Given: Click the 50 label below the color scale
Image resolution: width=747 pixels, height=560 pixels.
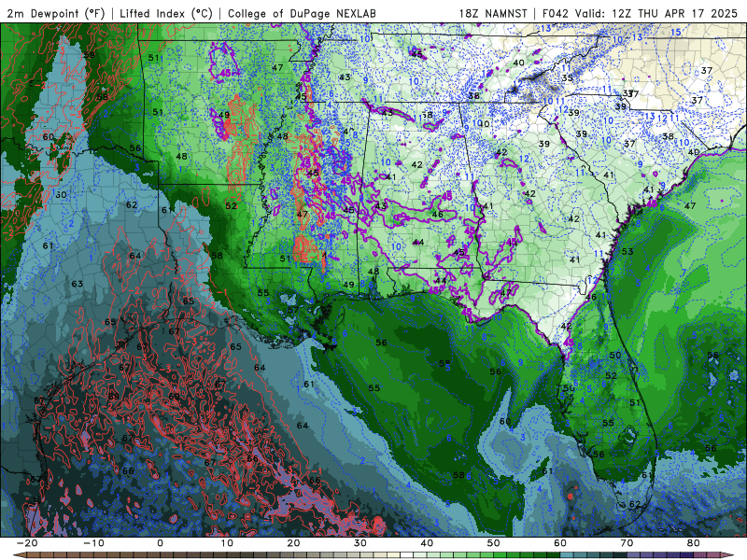Looking at the screenshot, I should coord(494,543).
